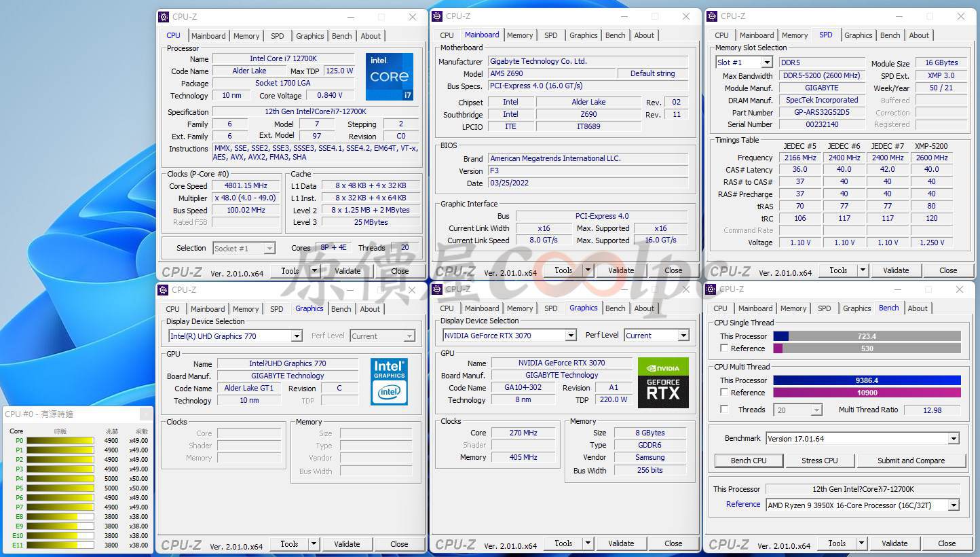
Task: Click the multi thread Reference 10900 bar
Action: 867,393
